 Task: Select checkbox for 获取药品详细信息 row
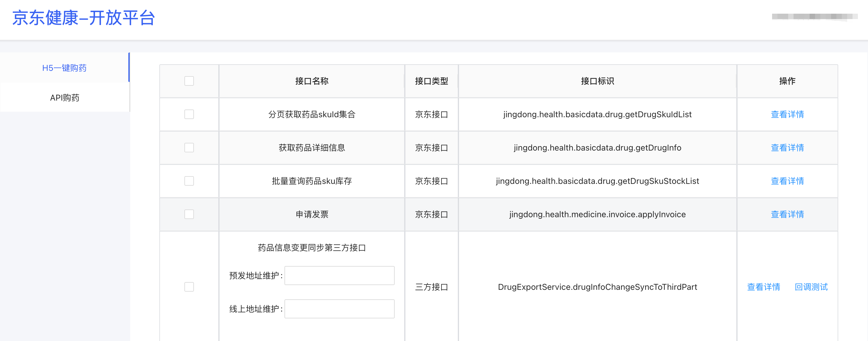click(x=189, y=148)
